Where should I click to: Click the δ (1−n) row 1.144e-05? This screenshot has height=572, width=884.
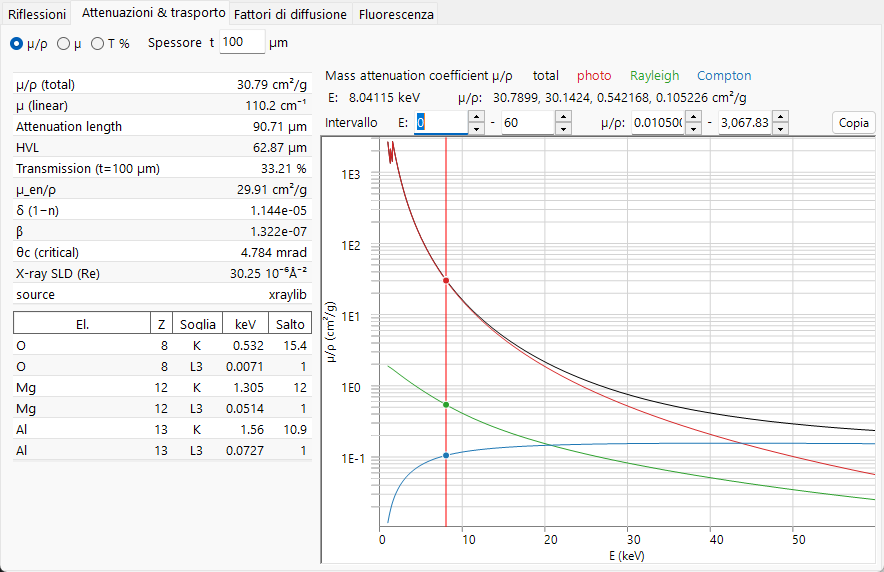pyautogui.click(x=162, y=210)
